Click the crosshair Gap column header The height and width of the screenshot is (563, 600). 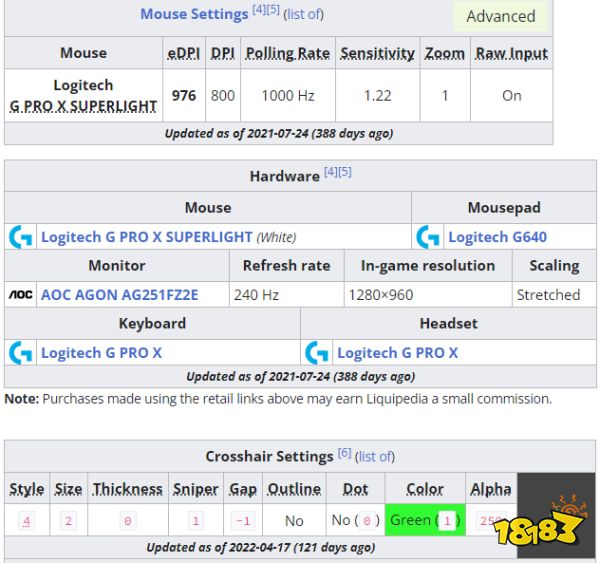click(x=243, y=489)
